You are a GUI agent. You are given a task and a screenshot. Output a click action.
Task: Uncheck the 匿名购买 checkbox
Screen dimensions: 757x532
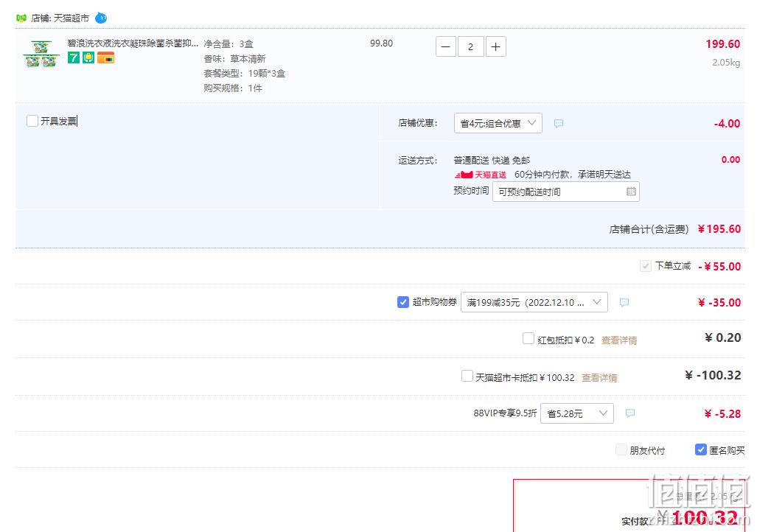tap(700, 450)
